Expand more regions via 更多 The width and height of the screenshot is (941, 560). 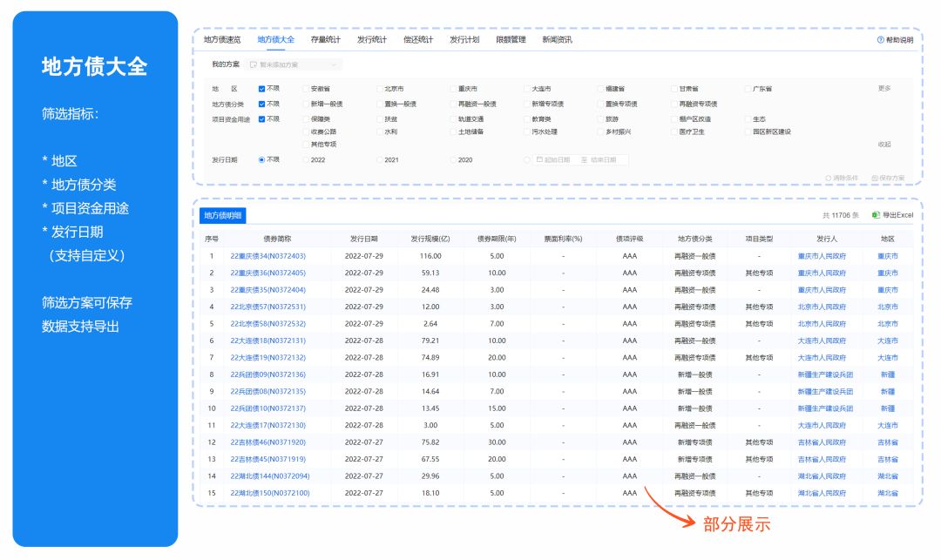point(884,89)
